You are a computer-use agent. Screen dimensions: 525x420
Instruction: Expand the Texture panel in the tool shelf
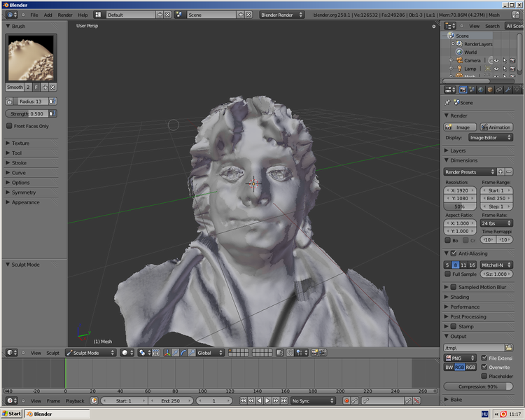(21, 143)
